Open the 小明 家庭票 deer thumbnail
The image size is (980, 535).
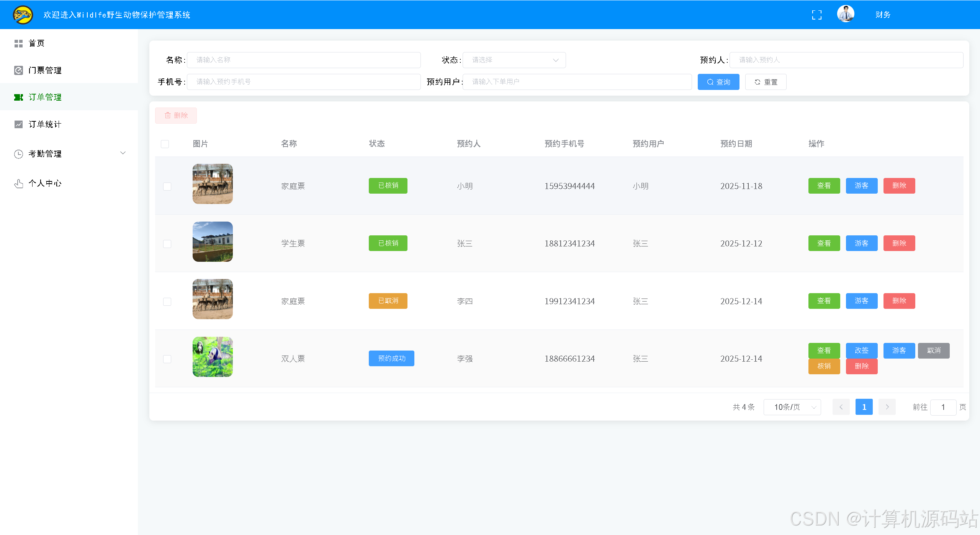coord(213,184)
